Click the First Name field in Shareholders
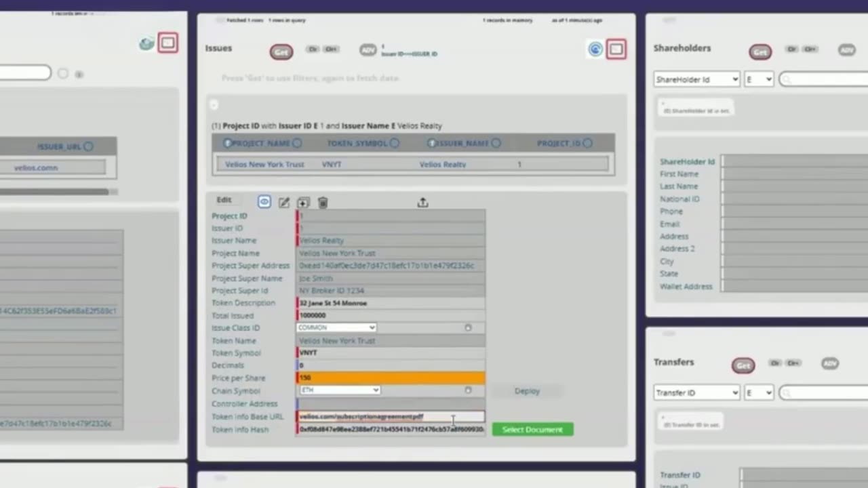Image resolution: width=868 pixels, height=488 pixels. (795, 174)
